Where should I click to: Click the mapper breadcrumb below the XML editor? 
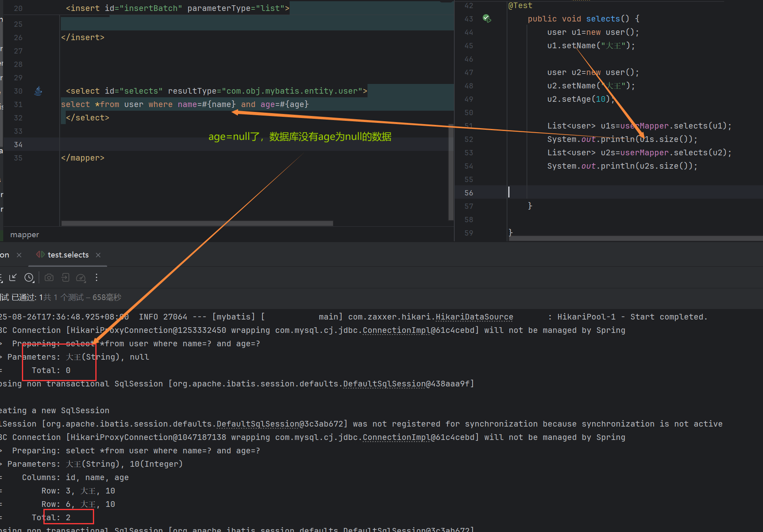point(24,235)
